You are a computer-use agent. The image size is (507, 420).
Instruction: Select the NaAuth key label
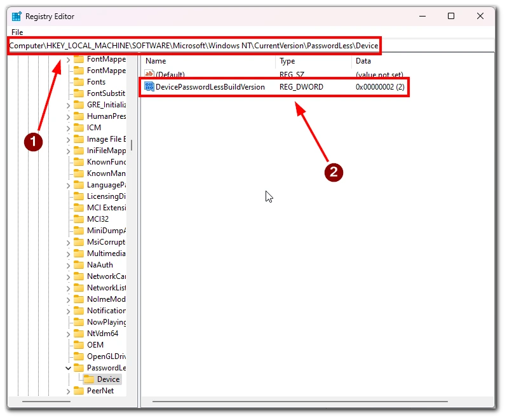[100, 265]
